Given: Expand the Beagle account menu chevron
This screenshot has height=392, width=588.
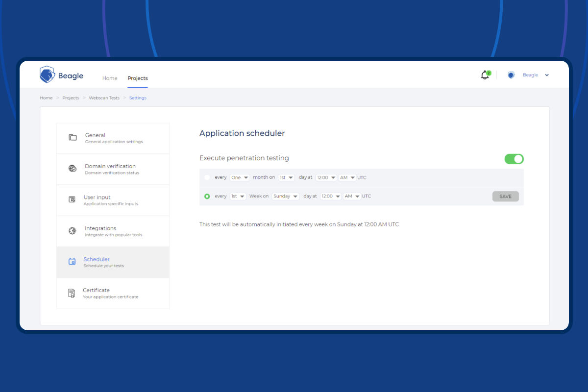Looking at the screenshot, I should (x=547, y=75).
